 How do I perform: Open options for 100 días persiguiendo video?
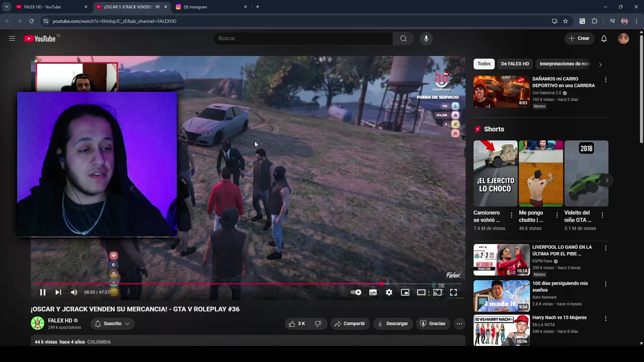coord(605,285)
